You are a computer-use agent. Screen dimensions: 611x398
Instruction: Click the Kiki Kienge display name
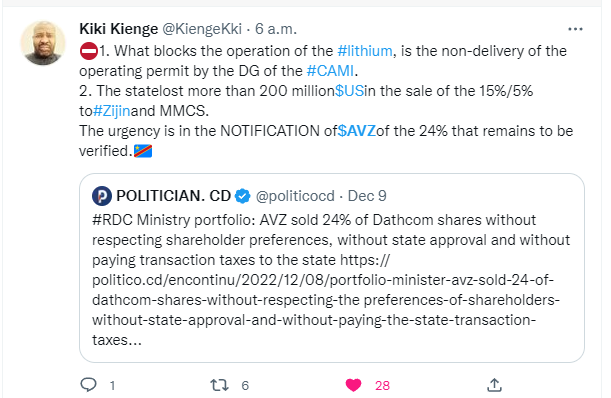point(118,29)
